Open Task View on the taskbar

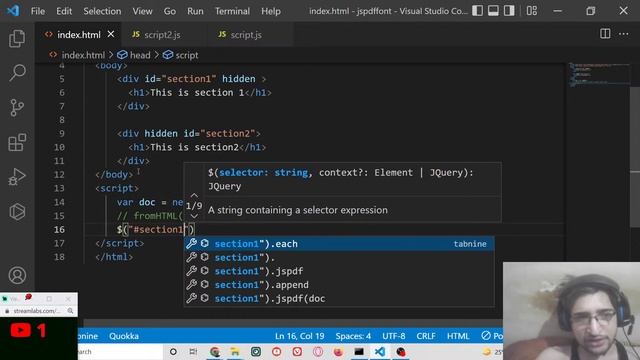tap(193, 351)
